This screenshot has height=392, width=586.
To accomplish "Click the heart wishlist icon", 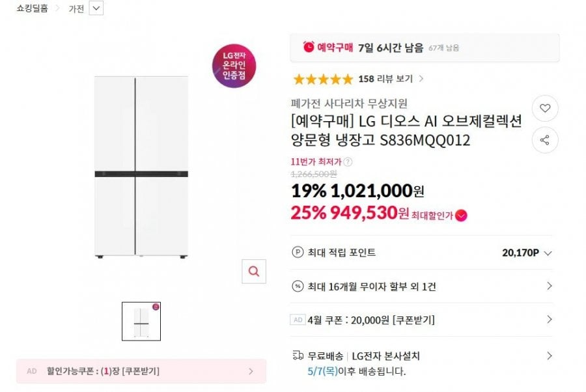I will point(545,109).
